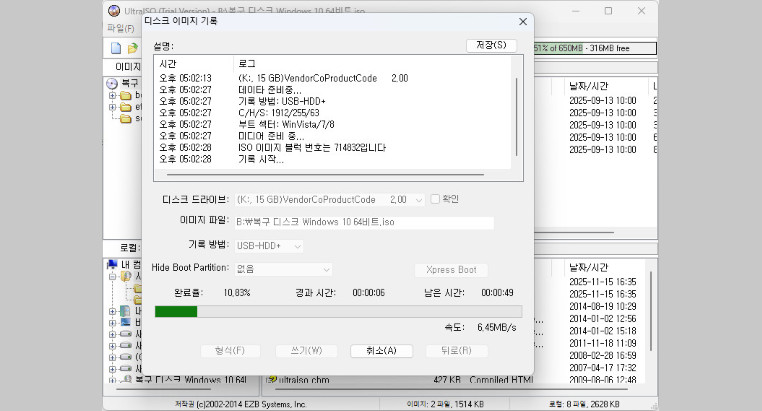Click the UltraISO app icon in title bar
The width and height of the screenshot is (762, 411).
tap(115, 11)
